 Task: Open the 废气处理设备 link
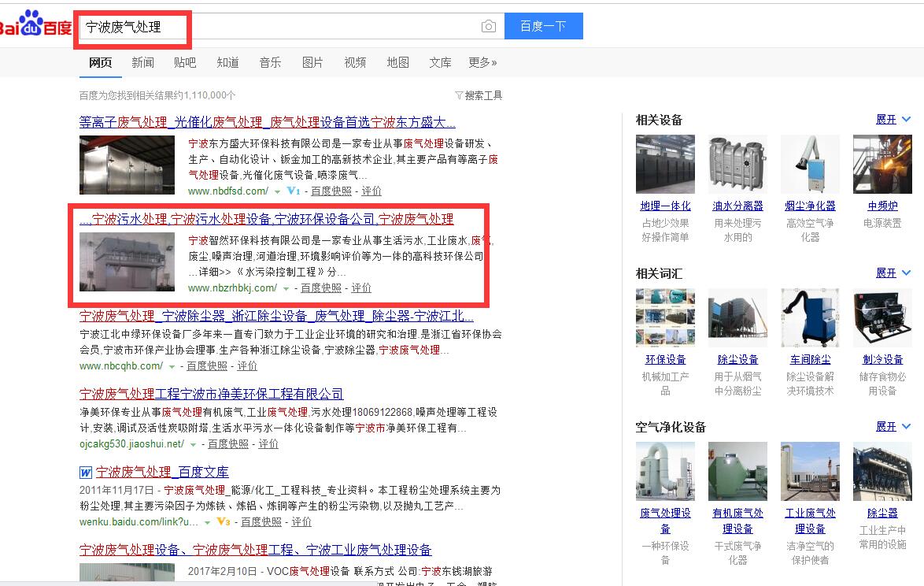tap(665, 521)
